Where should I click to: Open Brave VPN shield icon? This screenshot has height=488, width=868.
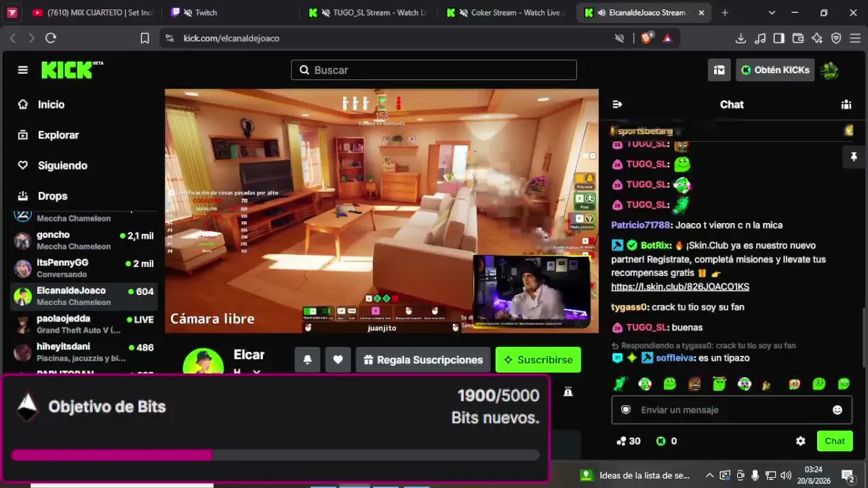[836, 39]
